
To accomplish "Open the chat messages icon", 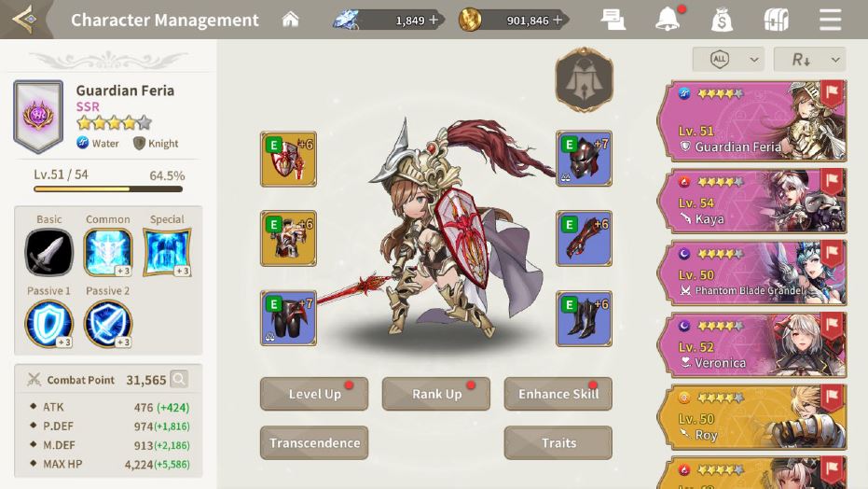I will (613, 20).
